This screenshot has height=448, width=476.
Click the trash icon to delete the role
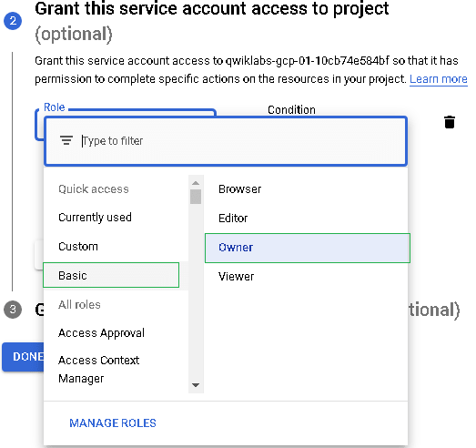[450, 122]
